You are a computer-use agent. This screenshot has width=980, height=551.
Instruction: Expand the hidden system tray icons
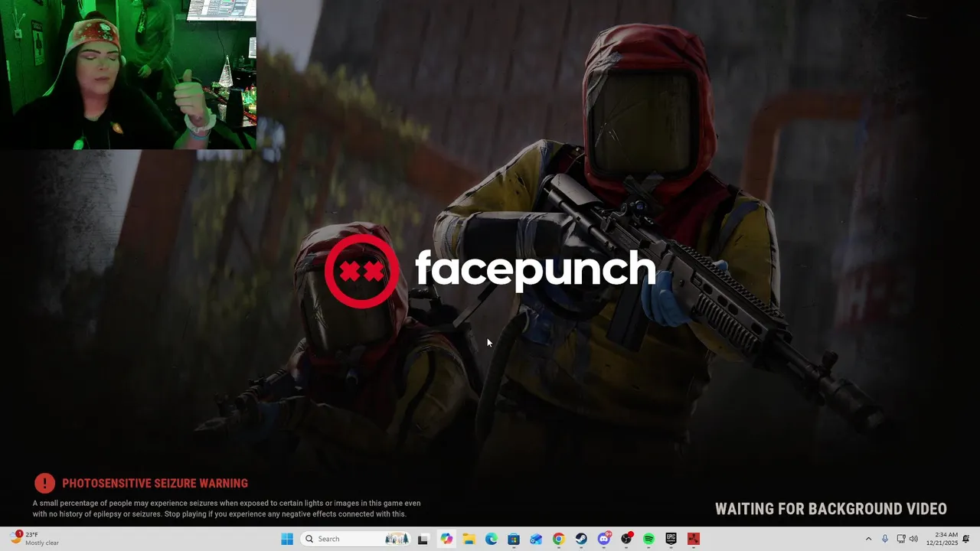(x=868, y=539)
